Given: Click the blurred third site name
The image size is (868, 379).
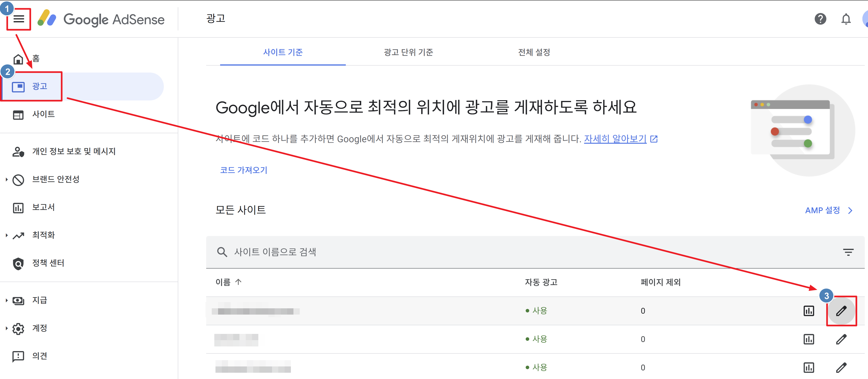Looking at the screenshot, I should pos(253,366).
